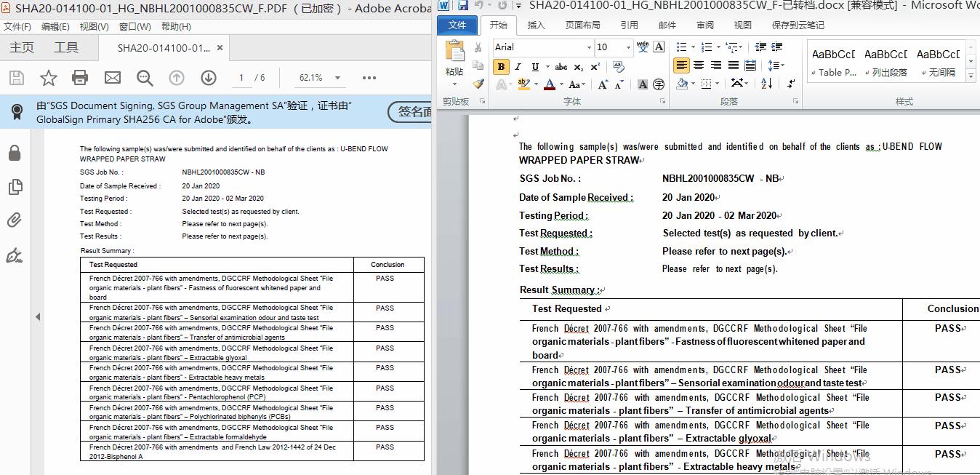Expand line spacing dropdown in Word
The height and width of the screenshot is (475, 980).
782,65
